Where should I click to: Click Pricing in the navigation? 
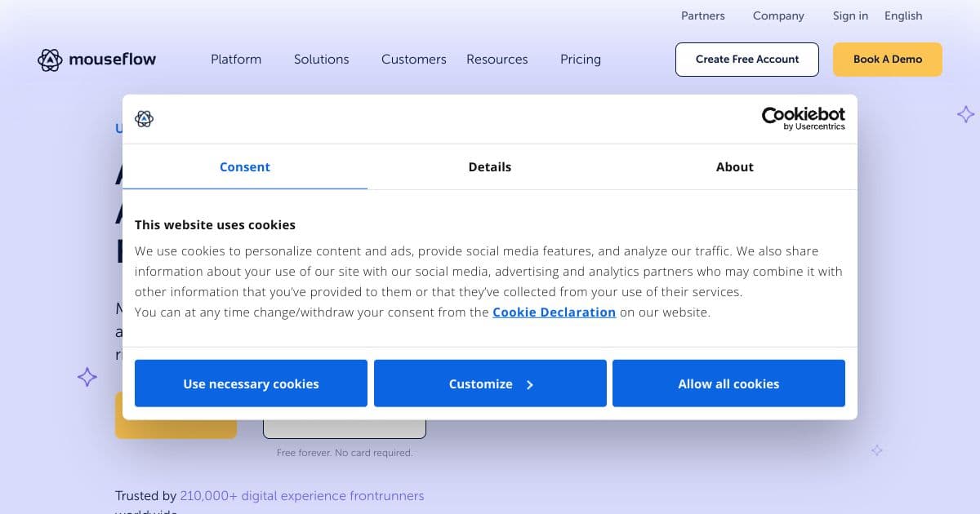click(x=580, y=59)
